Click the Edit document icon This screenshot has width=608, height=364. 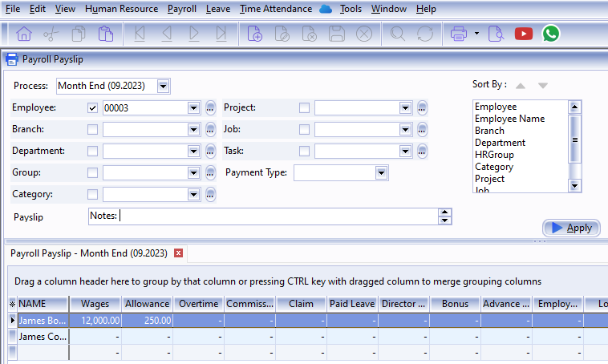pos(282,34)
